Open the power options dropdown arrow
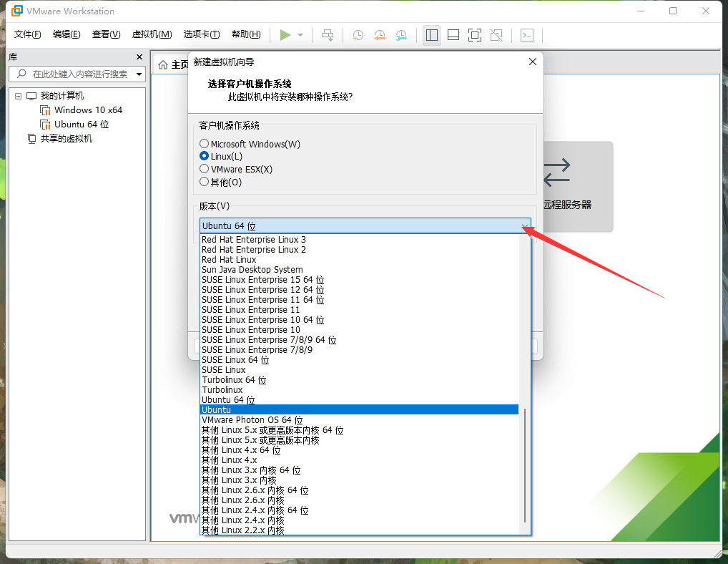Viewport: 728px width, 564px height. (x=300, y=35)
